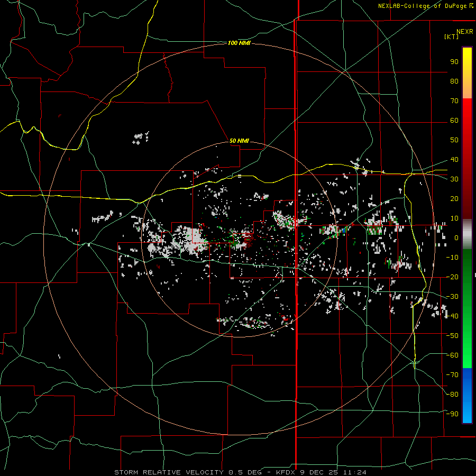Click the 100 NMI range ring label
476x476 pixels.
pos(239,43)
